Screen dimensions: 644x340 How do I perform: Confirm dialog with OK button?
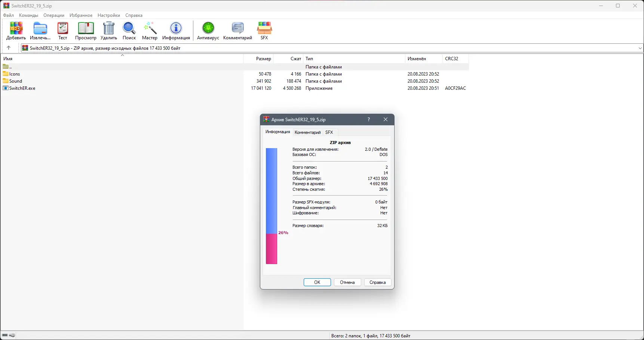317,282
